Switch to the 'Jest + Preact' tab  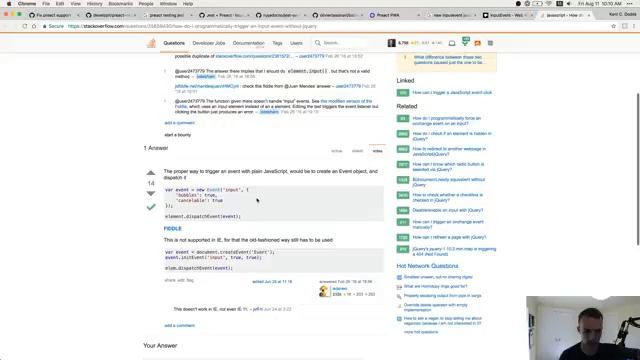(223, 15)
